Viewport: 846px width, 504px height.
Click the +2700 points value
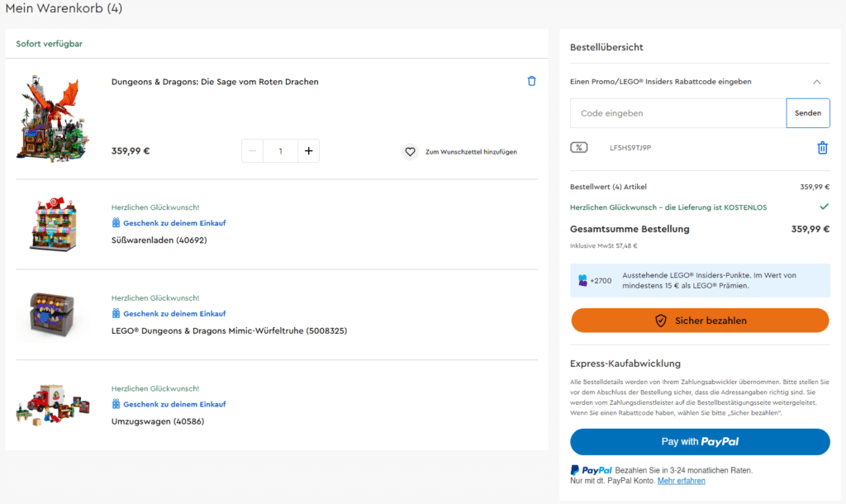pyautogui.click(x=601, y=281)
